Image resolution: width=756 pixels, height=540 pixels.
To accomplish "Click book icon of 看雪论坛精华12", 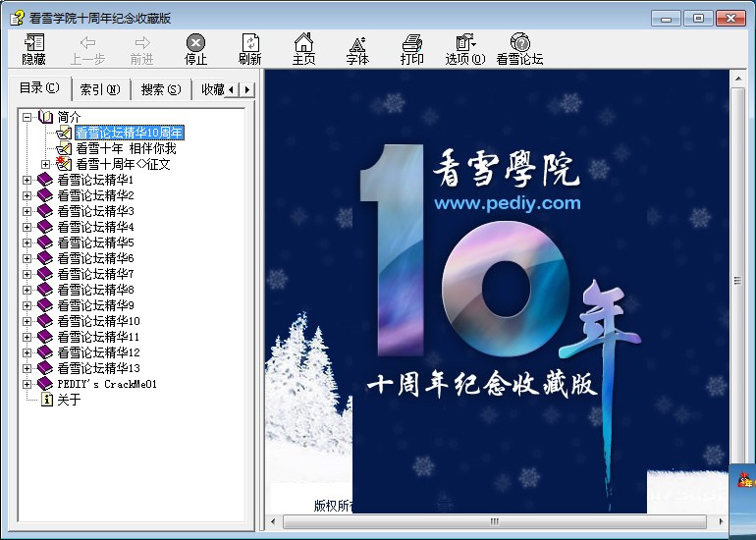I will click(45, 351).
